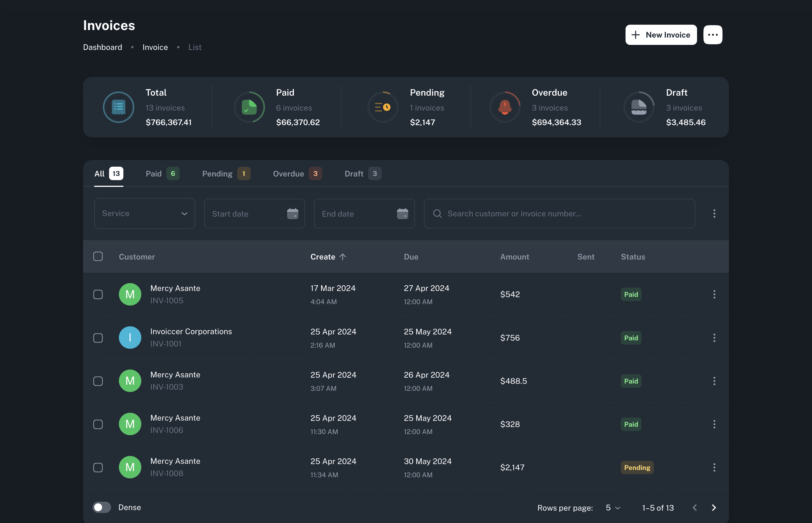
Task: Expand the rows per page dropdown
Action: tap(613, 508)
